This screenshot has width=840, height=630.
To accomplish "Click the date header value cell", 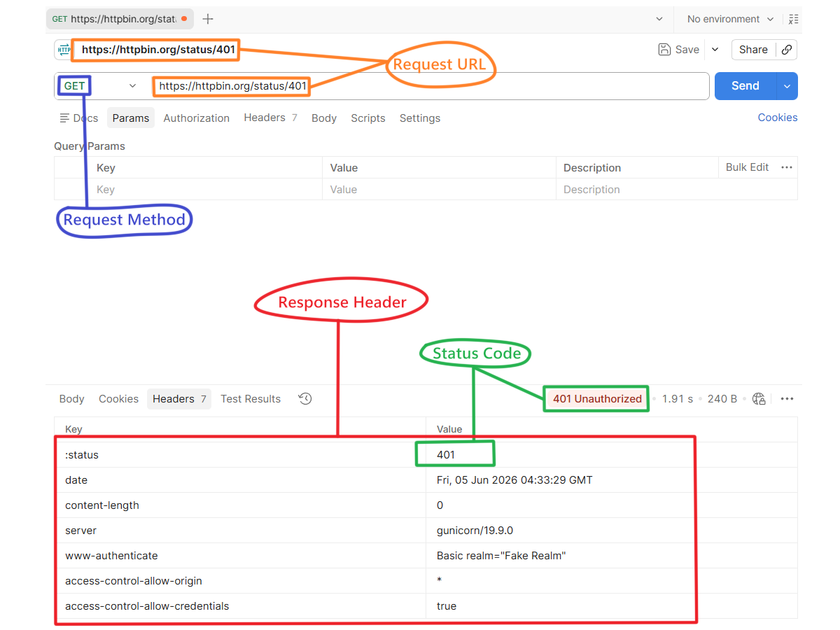I will tap(611, 480).
